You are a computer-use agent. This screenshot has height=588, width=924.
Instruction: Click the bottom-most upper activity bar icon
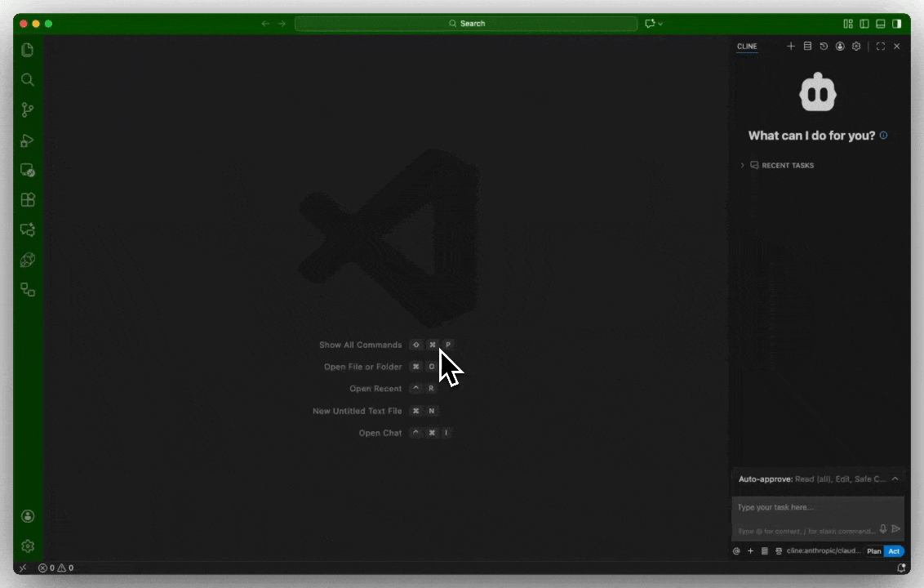click(27, 290)
